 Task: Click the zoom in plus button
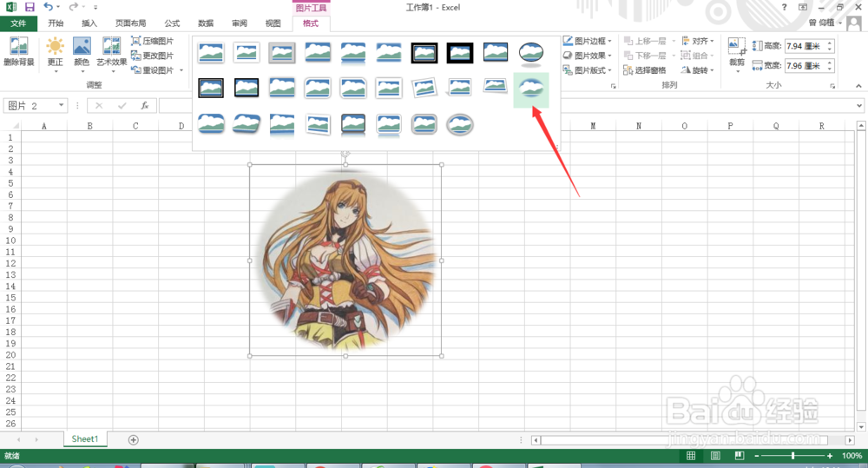pos(829,456)
